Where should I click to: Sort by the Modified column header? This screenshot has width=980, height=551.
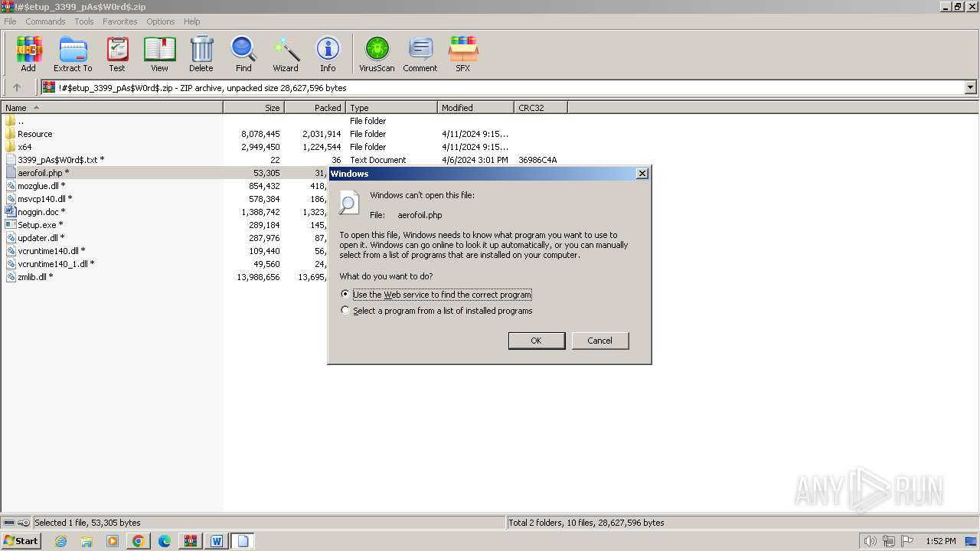[475, 108]
